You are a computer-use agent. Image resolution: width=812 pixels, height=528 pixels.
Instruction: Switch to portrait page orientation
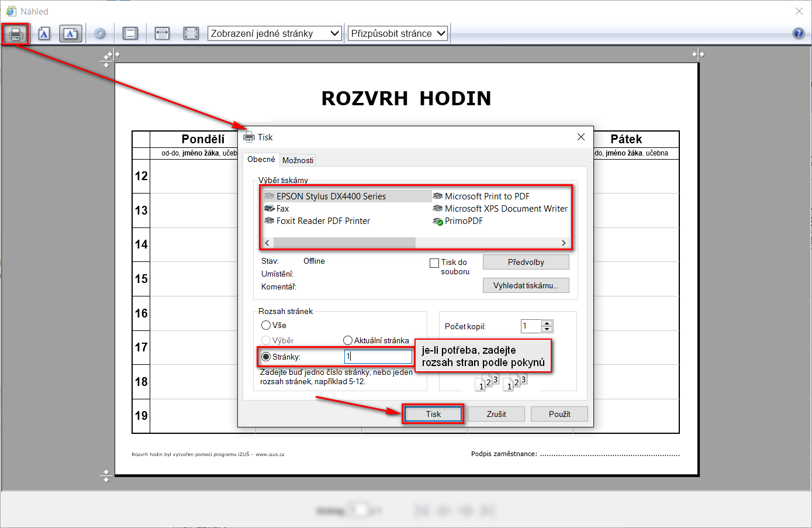44,34
